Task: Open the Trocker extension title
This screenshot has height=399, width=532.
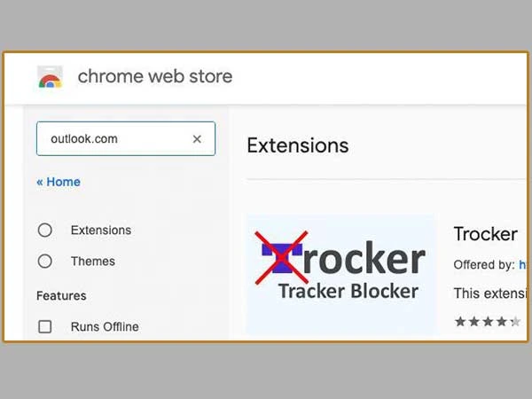Action: [486, 234]
